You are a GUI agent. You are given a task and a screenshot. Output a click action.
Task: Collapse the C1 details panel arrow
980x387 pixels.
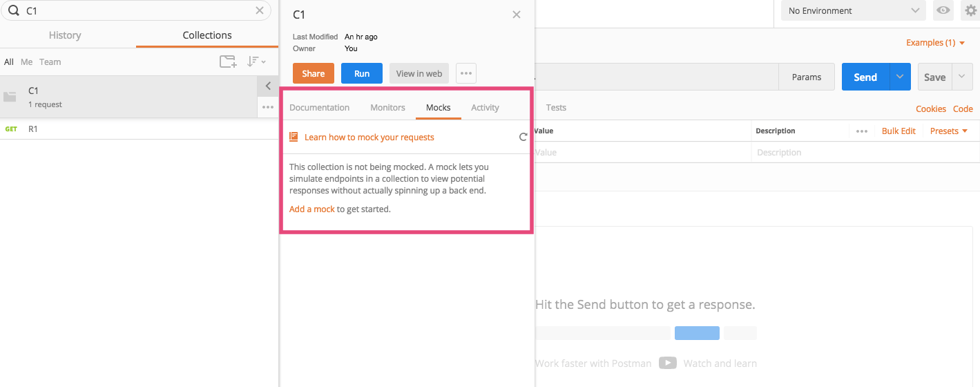pyautogui.click(x=268, y=86)
